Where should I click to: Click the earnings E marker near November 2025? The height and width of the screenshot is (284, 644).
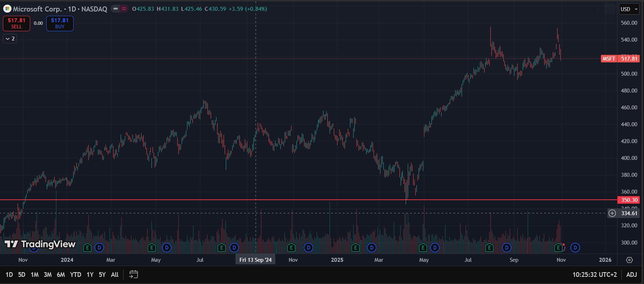point(558,248)
